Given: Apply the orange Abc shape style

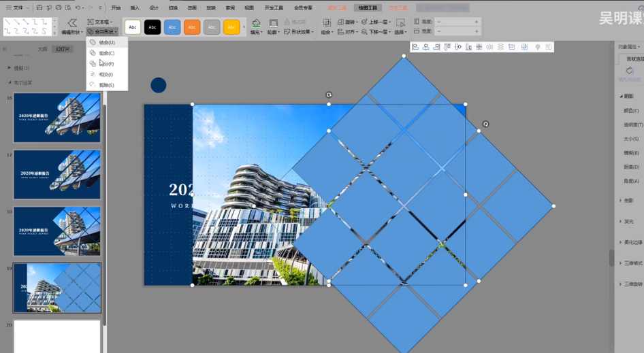Looking at the screenshot, I should click(192, 27).
